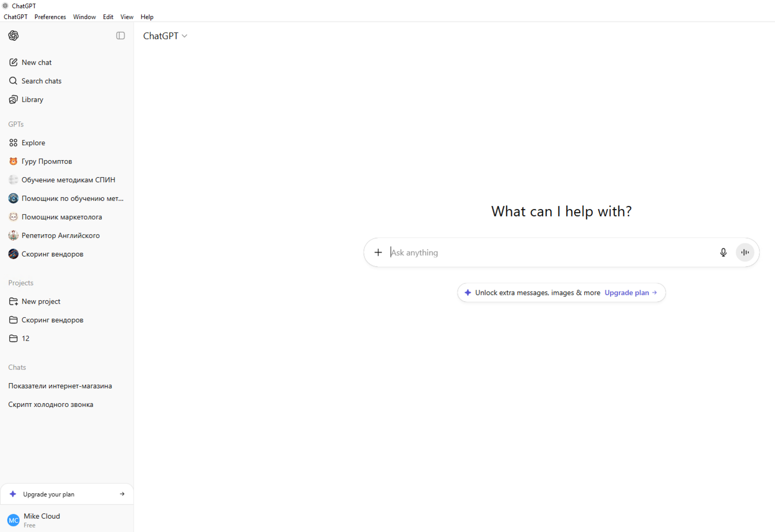This screenshot has height=532, width=775.
Task: Launch voice mode with the waveform icon
Action: pyautogui.click(x=745, y=253)
